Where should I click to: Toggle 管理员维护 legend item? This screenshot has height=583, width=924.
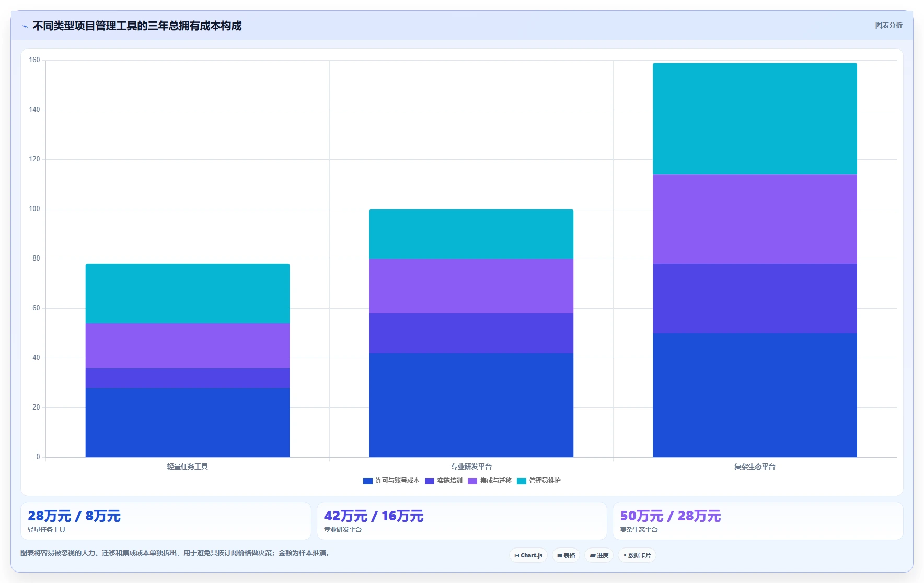539,481
